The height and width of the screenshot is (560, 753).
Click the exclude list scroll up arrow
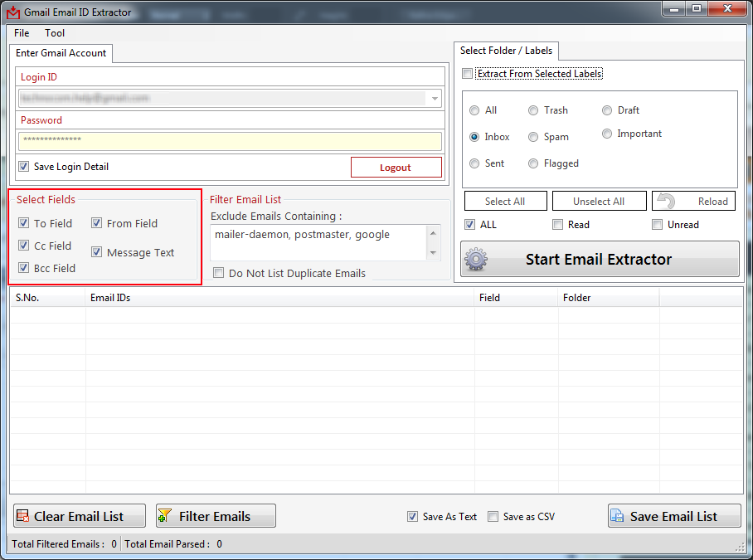pos(433,233)
